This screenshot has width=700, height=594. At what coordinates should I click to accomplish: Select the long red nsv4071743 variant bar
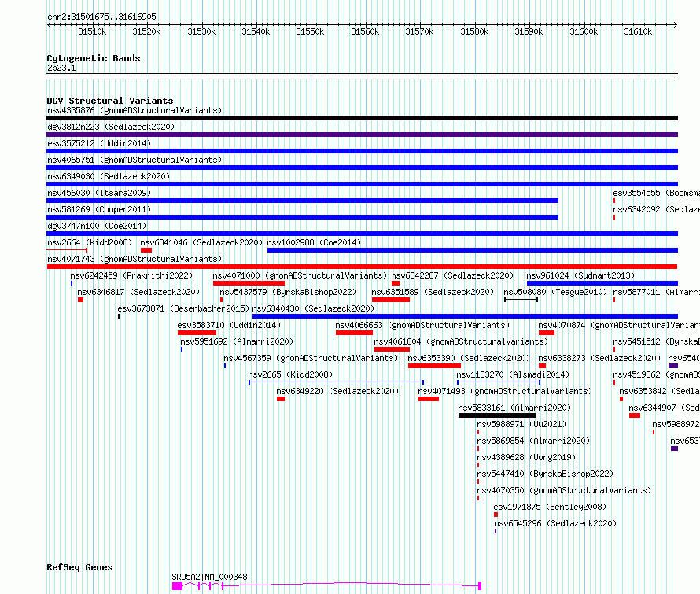362,267
